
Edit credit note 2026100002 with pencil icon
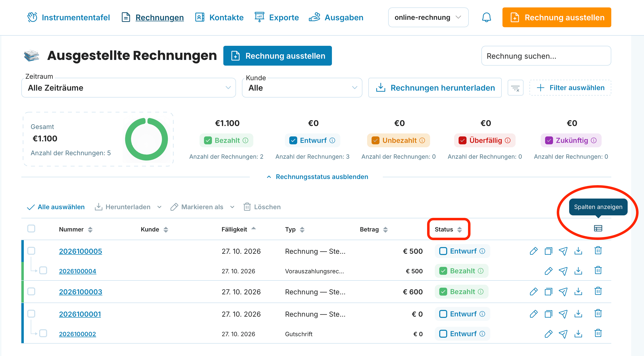pyautogui.click(x=548, y=334)
